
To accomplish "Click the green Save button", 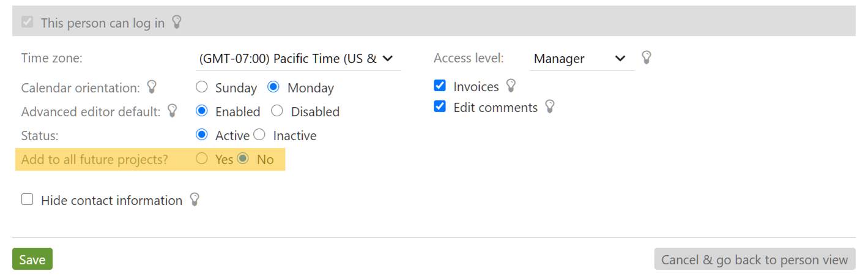I will pyautogui.click(x=32, y=259).
